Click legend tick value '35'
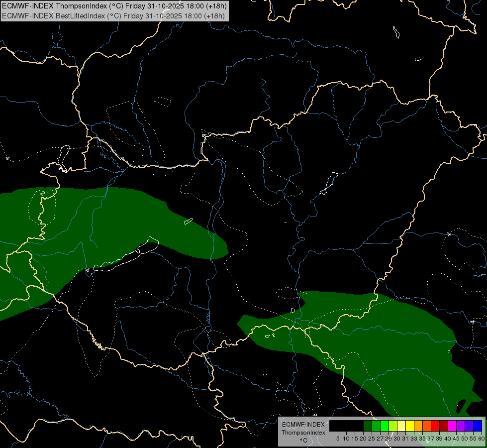The height and width of the screenshot is (448, 487). pyautogui.click(x=422, y=439)
